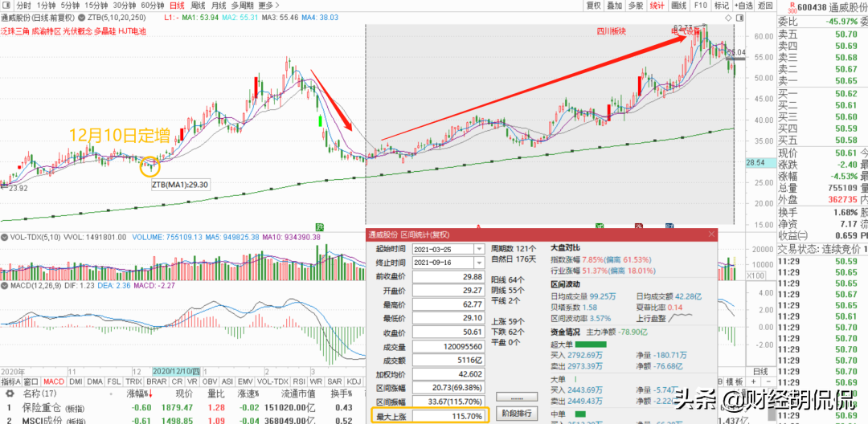This screenshot has width=868, height=424.
Task: Toggle the left sidebar panel icon
Action: click(8, 6)
